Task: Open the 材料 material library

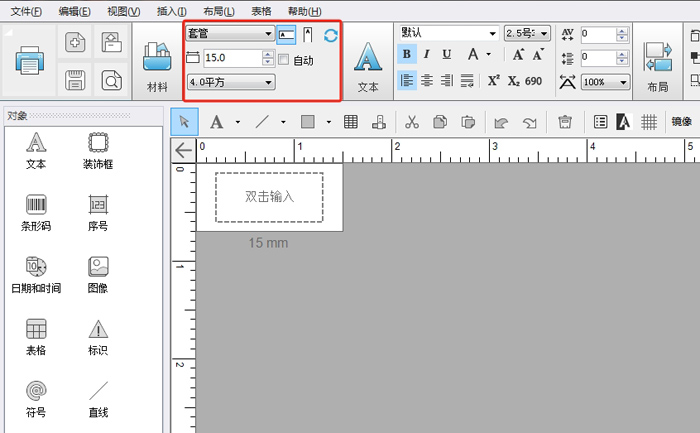Action: tap(157, 67)
